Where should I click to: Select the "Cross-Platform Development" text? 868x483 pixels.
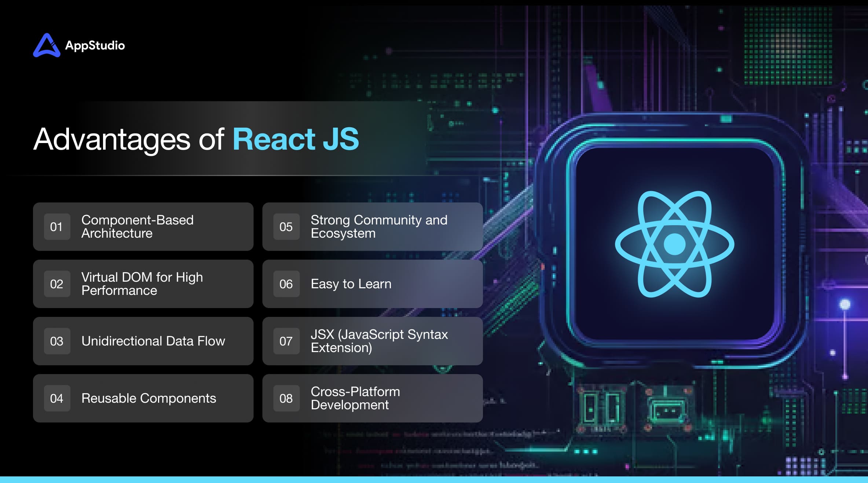pos(355,398)
